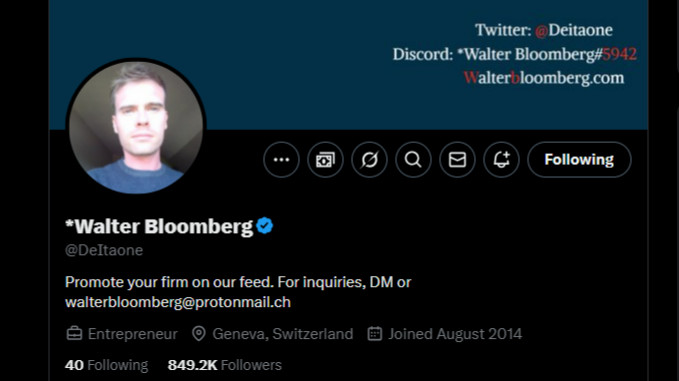Viewport: 679px width, 381px height.
Task: Open the 849.2K Followers list
Action: click(x=225, y=365)
